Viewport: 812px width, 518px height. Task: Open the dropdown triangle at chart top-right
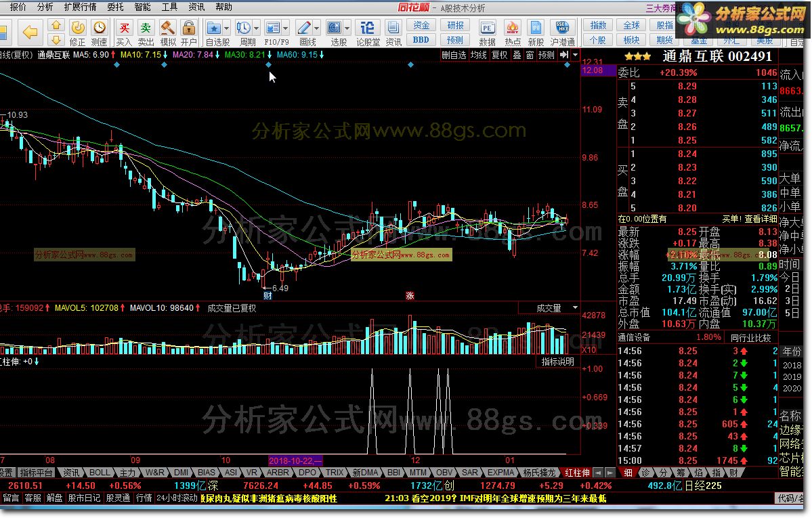(575, 54)
